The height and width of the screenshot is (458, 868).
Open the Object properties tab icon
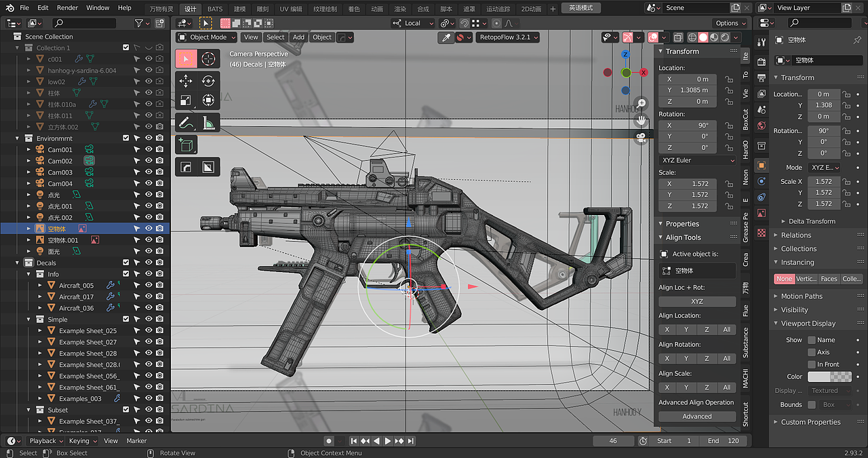coord(762,165)
